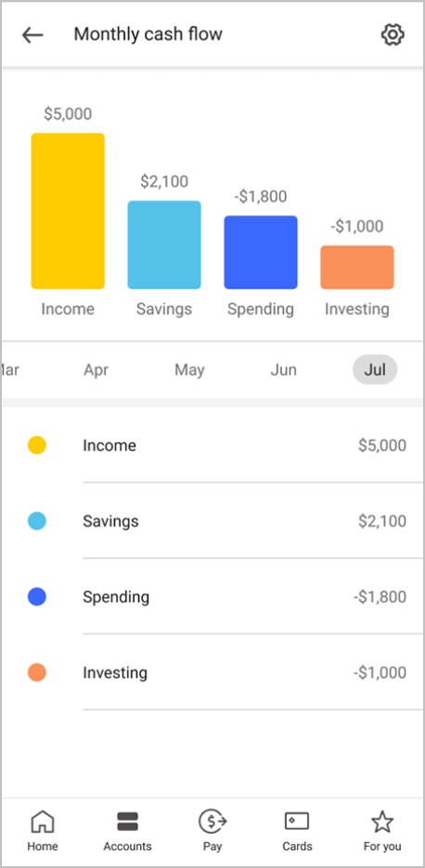Open the For you star icon
Image resolution: width=425 pixels, height=868 pixels.
pos(382,822)
